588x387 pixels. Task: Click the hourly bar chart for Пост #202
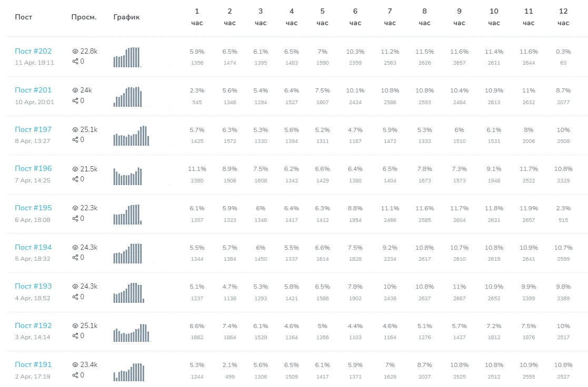click(x=127, y=57)
